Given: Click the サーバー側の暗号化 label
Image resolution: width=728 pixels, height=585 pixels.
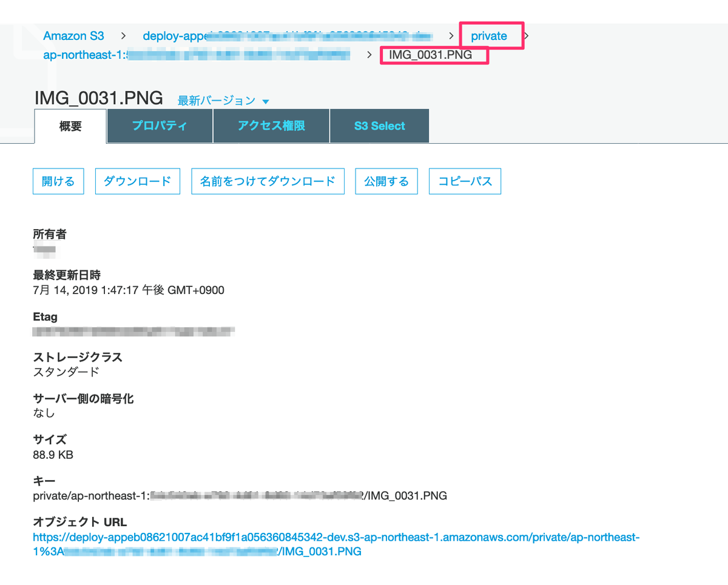Looking at the screenshot, I should (83, 398).
